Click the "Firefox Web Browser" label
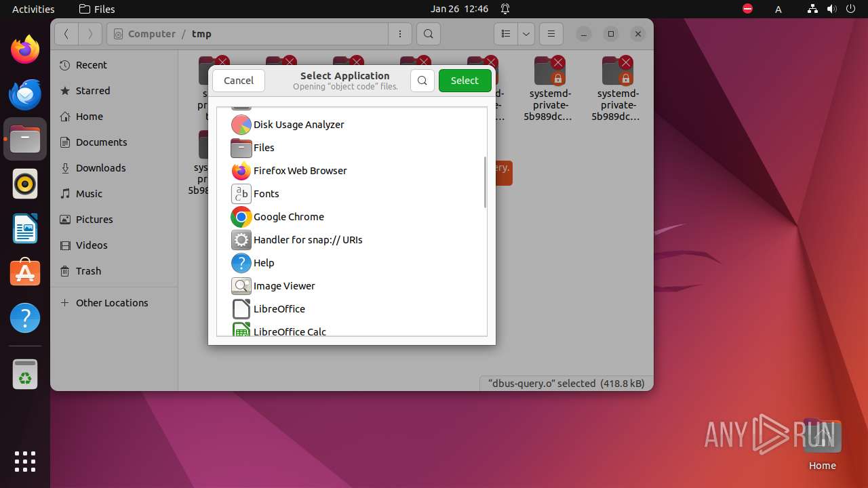Viewport: 868px width, 488px height. pyautogui.click(x=300, y=171)
